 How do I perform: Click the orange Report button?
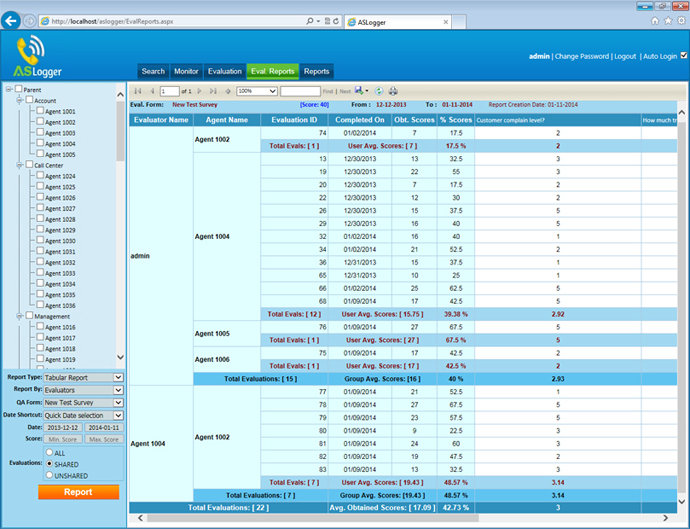coord(78,492)
